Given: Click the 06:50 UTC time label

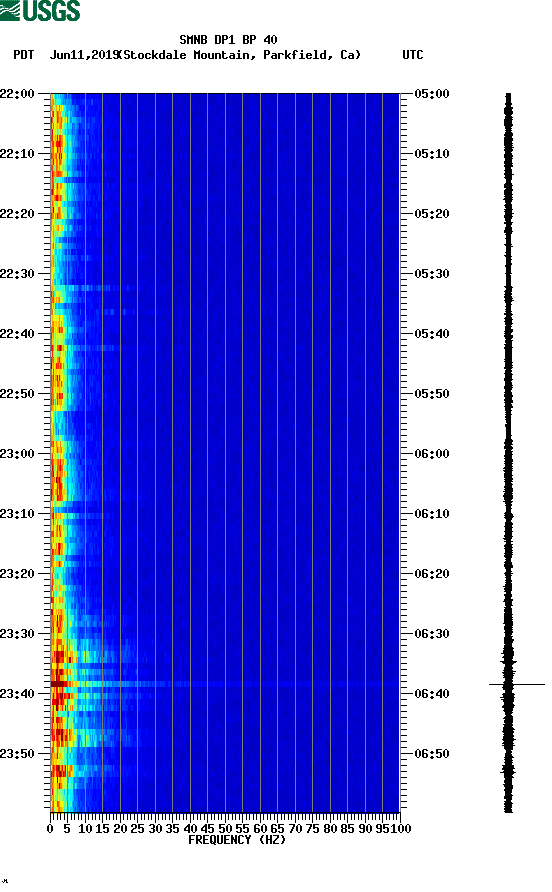Looking at the screenshot, I should 432,754.
